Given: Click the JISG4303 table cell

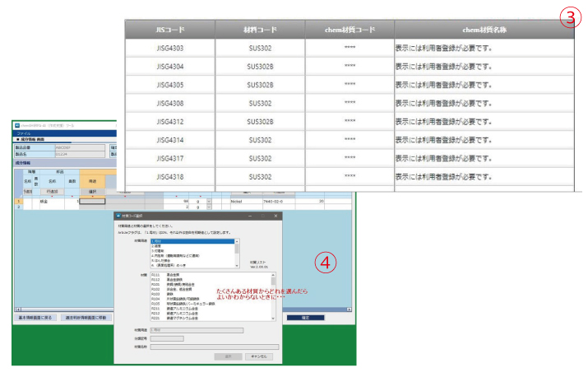Looking at the screenshot, I should pyautogui.click(x=169, y=49).
